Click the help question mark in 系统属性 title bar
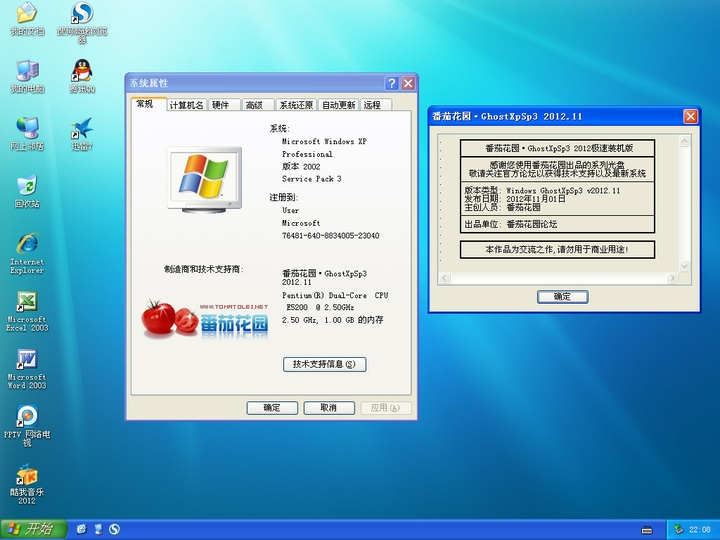Viewport: 720px width, 540px height. (x=392, y=83)
